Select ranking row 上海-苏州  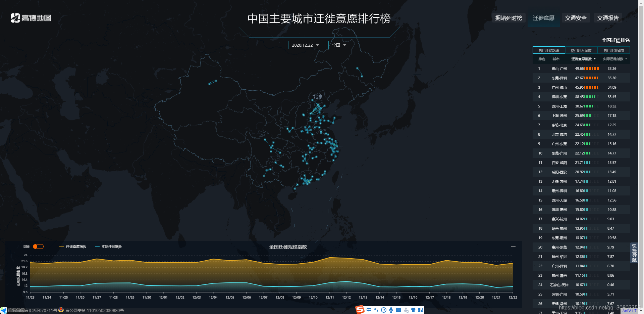pos(581,116)
